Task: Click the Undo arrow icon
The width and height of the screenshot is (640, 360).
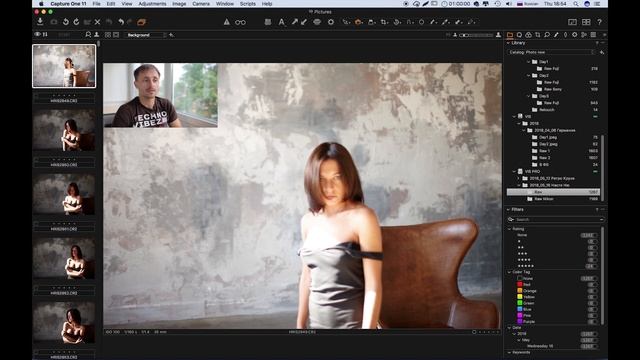Action: [x=121, y=22]
